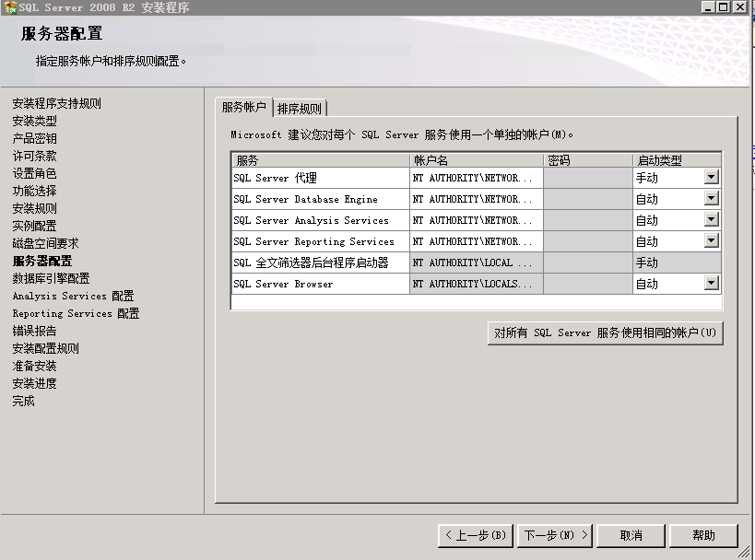Click the 启动类型 column header
This screenshot has height=560, width=755.
677,160
